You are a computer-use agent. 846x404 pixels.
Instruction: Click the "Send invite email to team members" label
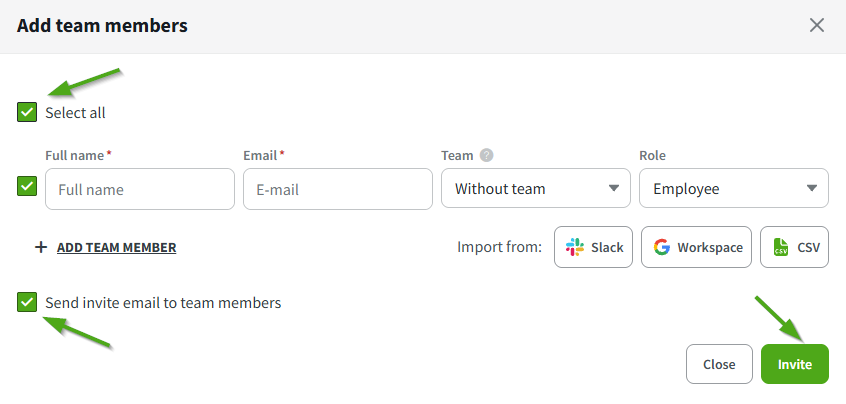(163, 302)
